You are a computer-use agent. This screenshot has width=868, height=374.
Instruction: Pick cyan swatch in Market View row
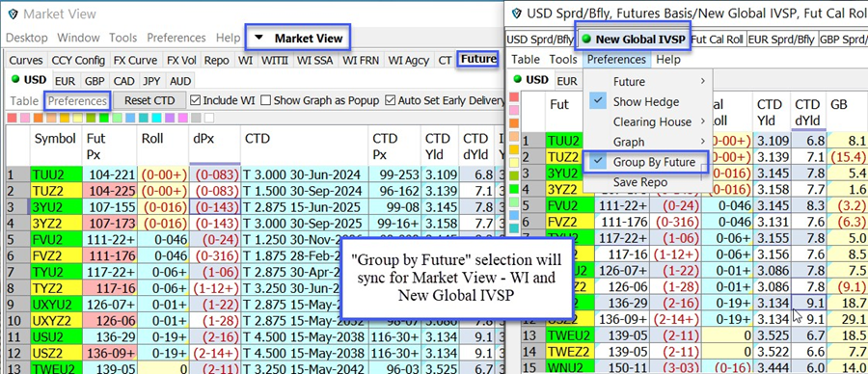pyautogui.click(x=156, y=118)
